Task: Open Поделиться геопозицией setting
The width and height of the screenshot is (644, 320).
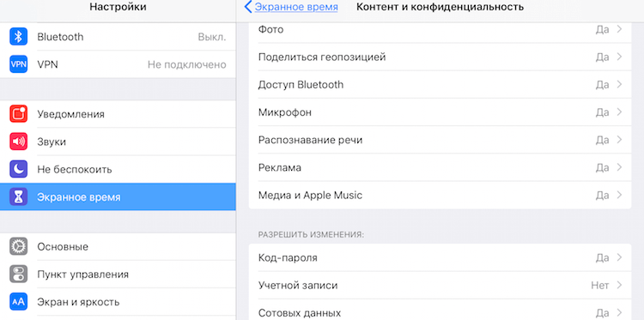Action: tap(440, 57)
